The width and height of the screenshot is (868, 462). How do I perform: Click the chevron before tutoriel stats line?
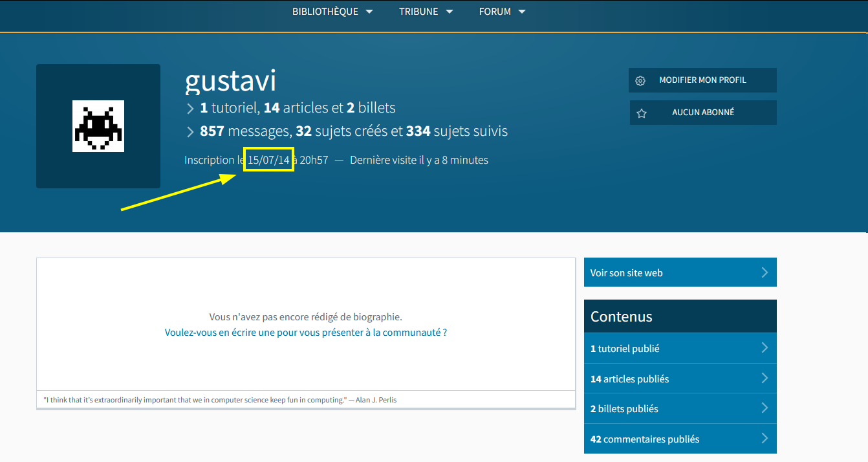click(190, 108)
